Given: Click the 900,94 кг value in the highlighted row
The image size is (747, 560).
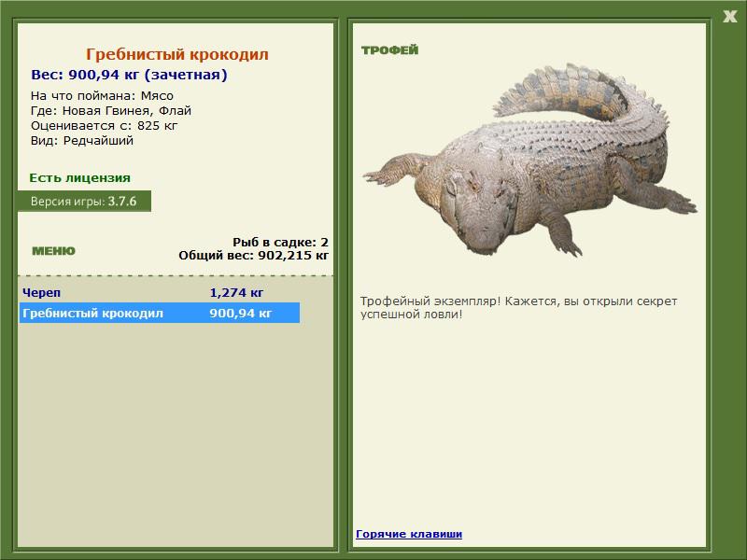Looking at the screenshot, I should coord(241,313).
